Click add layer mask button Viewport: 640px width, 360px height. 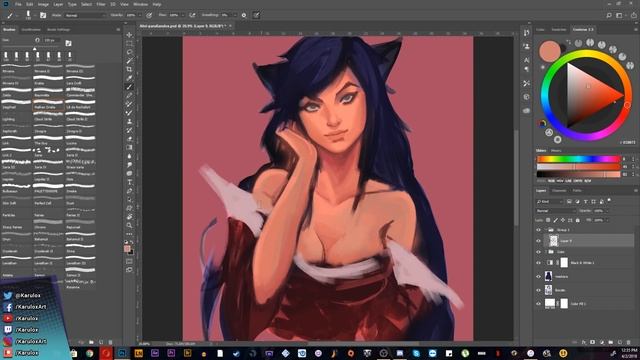[x=593, y=342]
